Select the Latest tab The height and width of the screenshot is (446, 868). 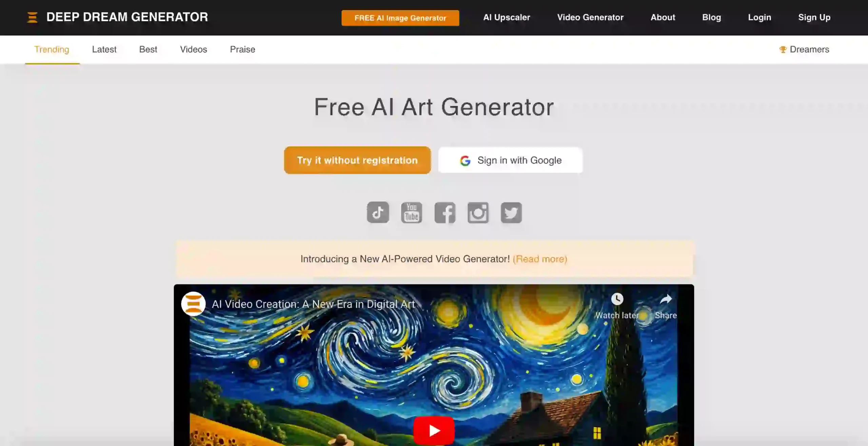click(104, 49)
